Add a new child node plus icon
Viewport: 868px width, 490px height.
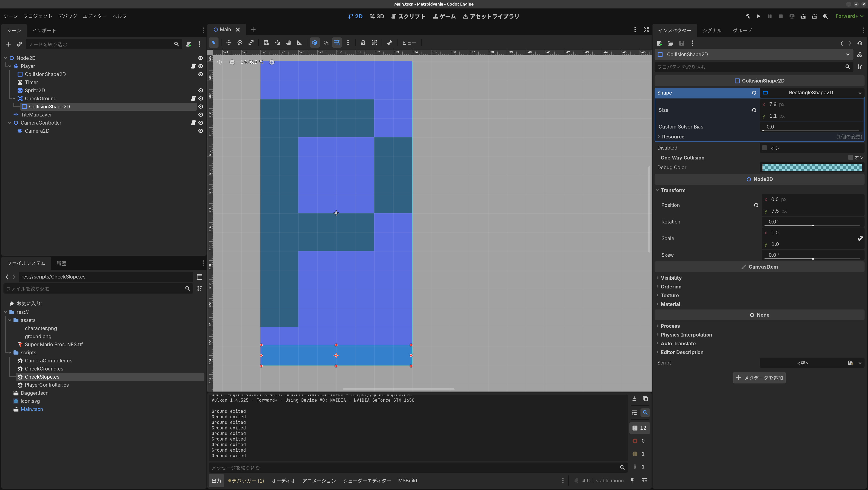[x=8, y=44]
